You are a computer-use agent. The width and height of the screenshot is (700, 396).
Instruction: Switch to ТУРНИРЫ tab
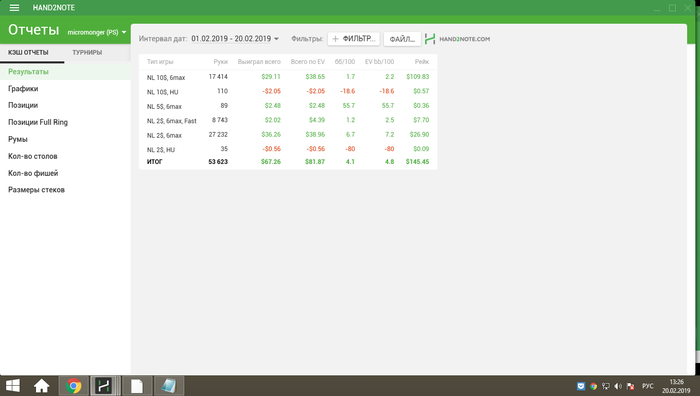pyautogui.click(x=87, y=52)
